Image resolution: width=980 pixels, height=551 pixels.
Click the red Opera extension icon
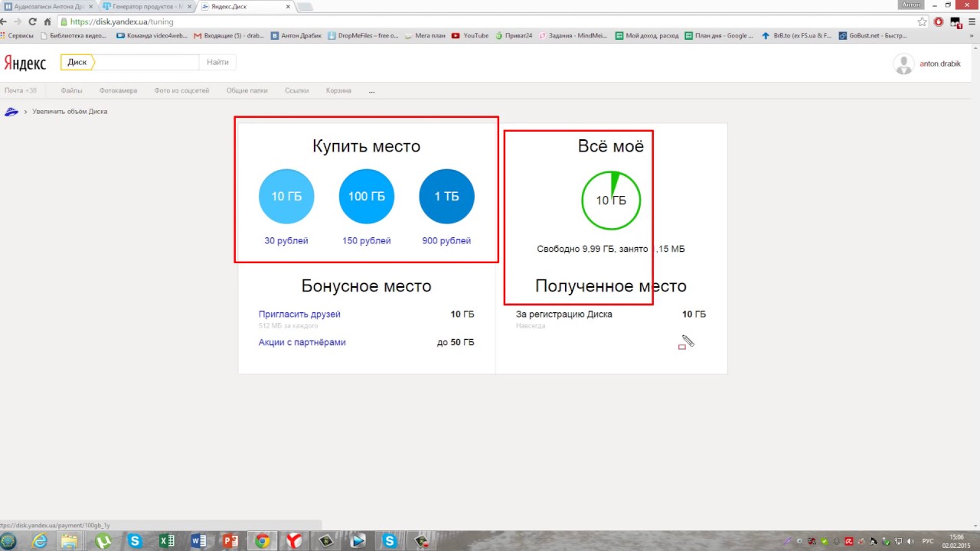coord(939,21)
